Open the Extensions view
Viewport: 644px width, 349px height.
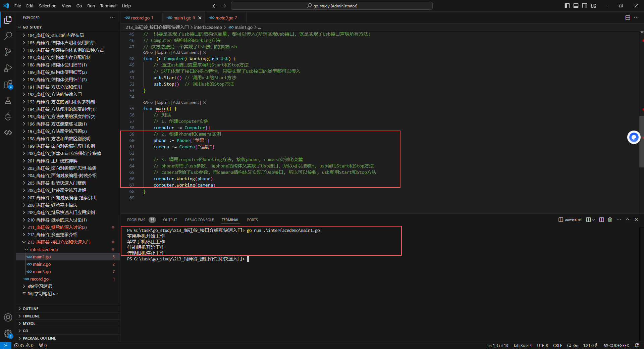(x=8, y=84)
